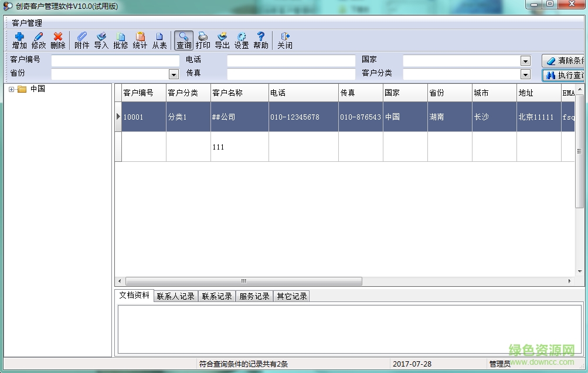
Task: Switch to the 服务记录 tab
Action: click(x=254, y=296)
